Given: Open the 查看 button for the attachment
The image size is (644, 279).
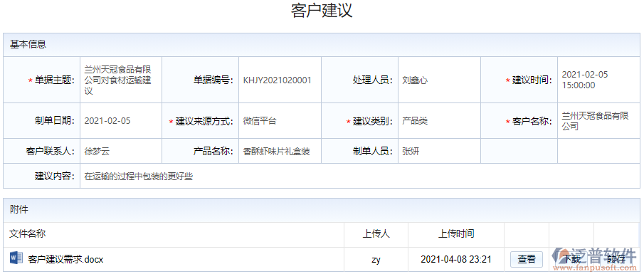Looking at the screenshot, I should 526,259.
